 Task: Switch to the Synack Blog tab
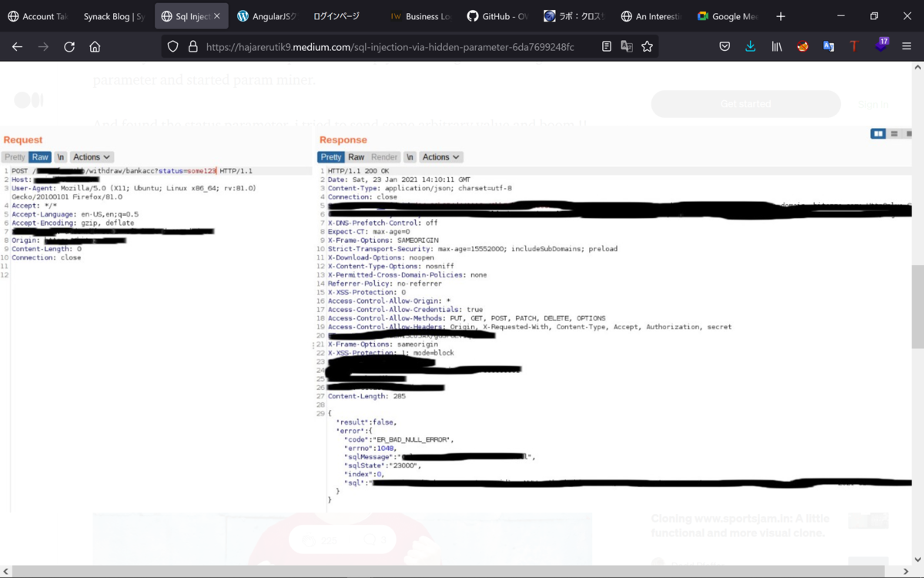114,16
